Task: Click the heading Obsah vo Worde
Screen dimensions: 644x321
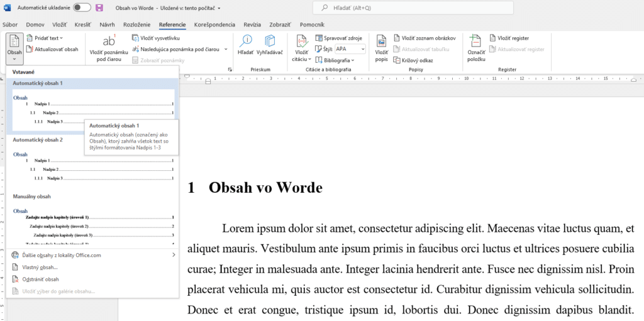Action: (265, 188)
